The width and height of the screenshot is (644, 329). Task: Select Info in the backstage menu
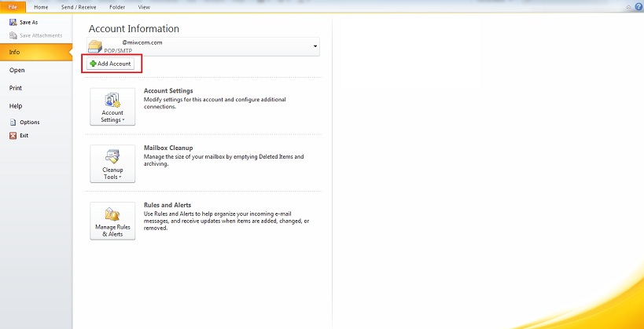(36, 52)
